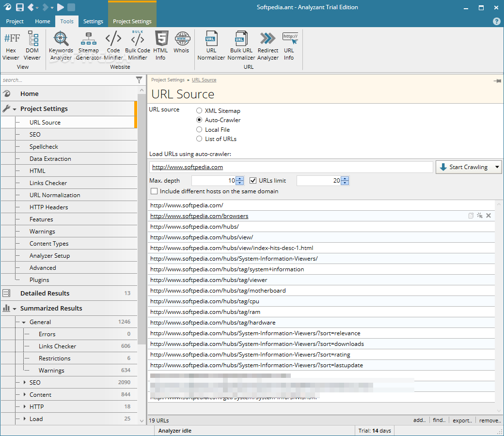This screenshot has width=504, height=436.
Task: Open the HTML Info tool
Action: (x=160, y=46)
